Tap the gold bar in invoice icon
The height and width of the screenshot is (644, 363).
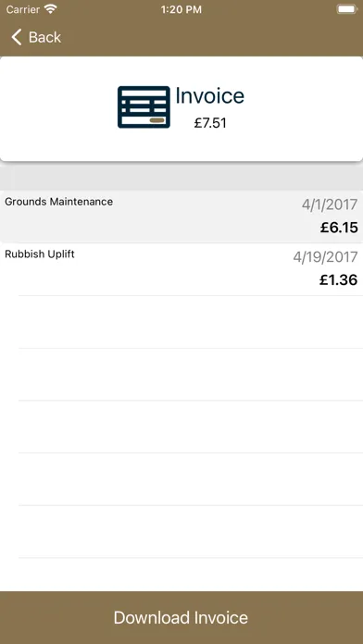[157, 120]
